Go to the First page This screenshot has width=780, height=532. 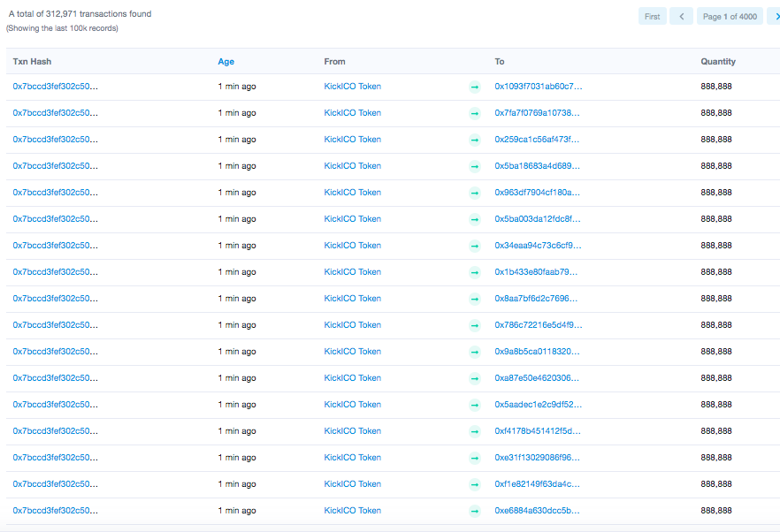[x=652, y=17]
